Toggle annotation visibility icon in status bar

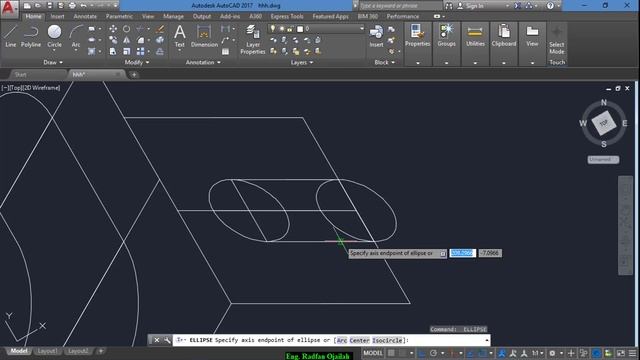tap(502, 353)
